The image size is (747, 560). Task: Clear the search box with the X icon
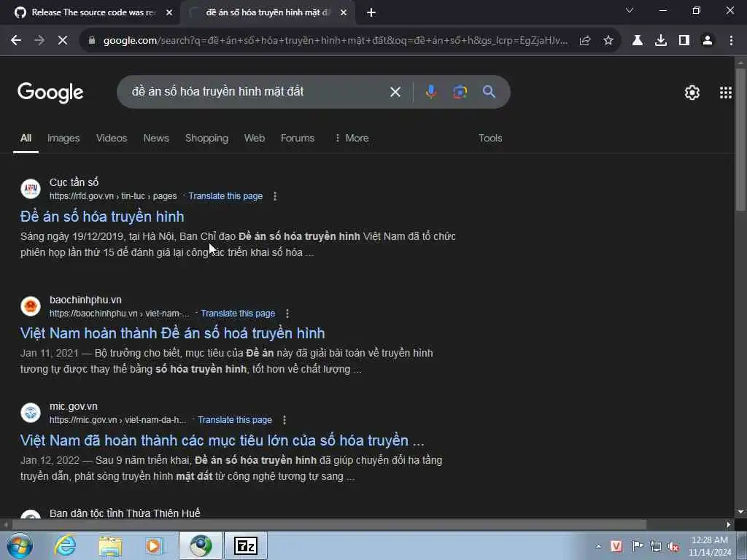(x=395, y=92)
